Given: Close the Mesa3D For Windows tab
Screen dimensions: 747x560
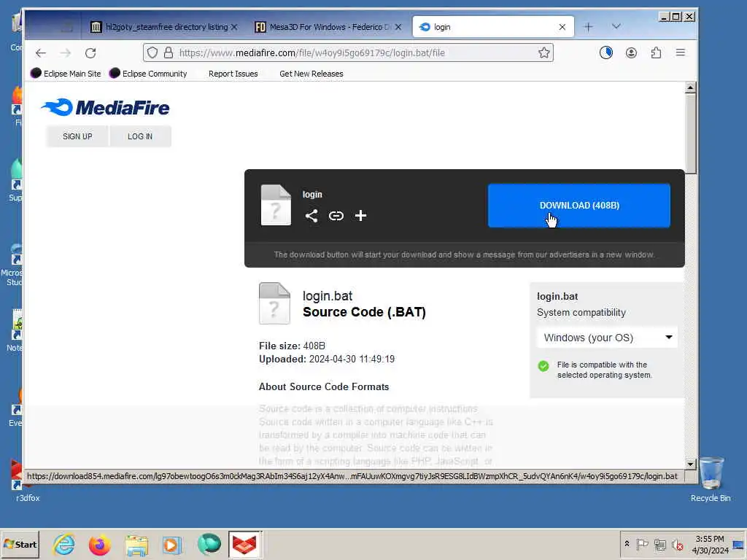Looking at the screenshot, I should coord(398,27).
